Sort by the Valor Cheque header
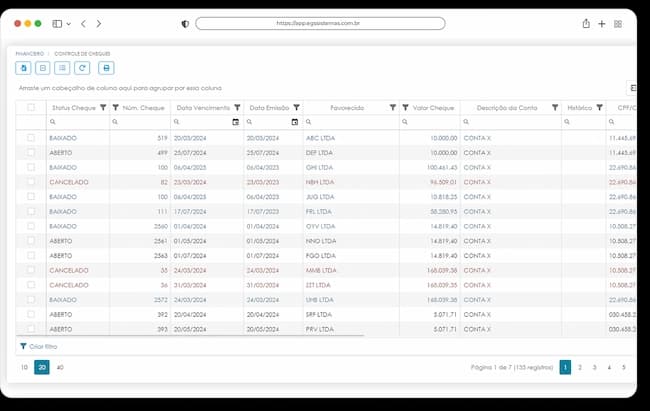 tap(433, 108)
